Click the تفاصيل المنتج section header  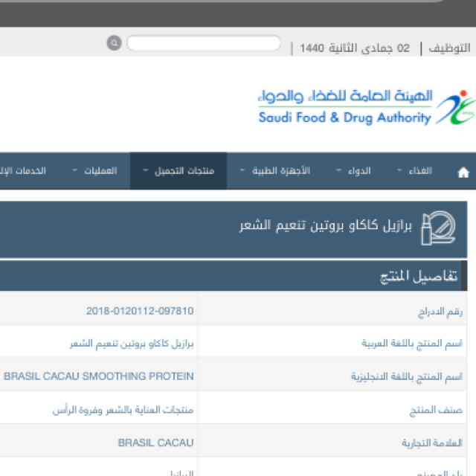coord(419,276)
